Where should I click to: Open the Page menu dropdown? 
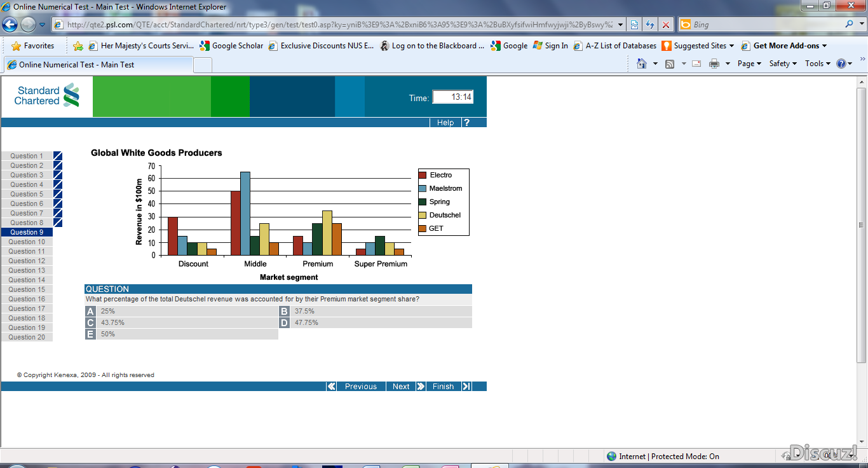click(x=749, y=64)
